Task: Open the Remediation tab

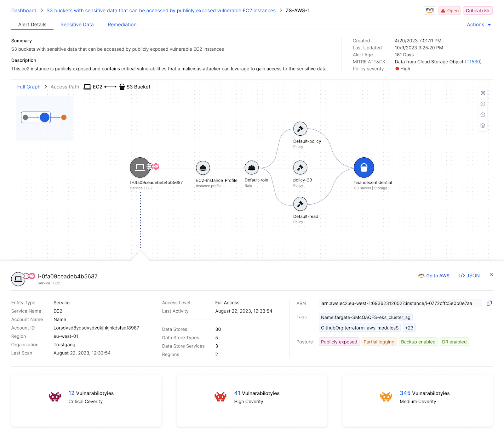Action: coord(122,25)
